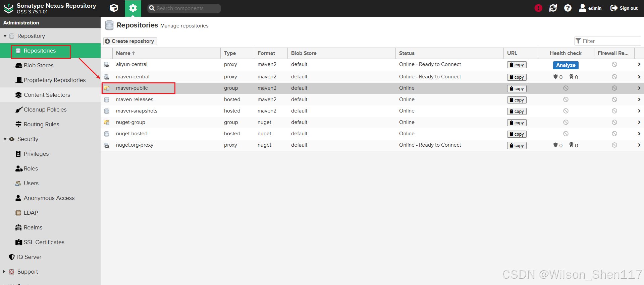The width and height of the screenshot is (644, 285).
Task: Open nuget.org-proxy repository row
Action: pyautogui.click(x=372, y=145)
